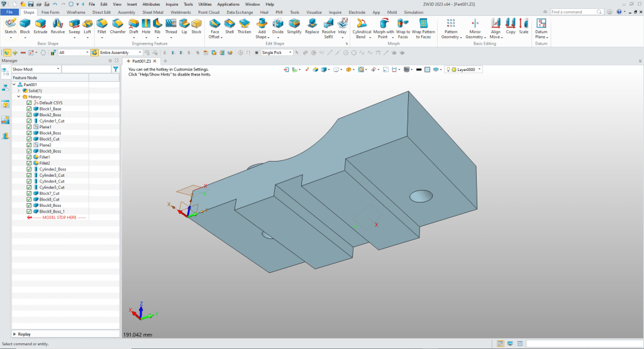Open the Utilities menu
The height and width of the screenshot is (349, 644).
(x=205, y=4)
